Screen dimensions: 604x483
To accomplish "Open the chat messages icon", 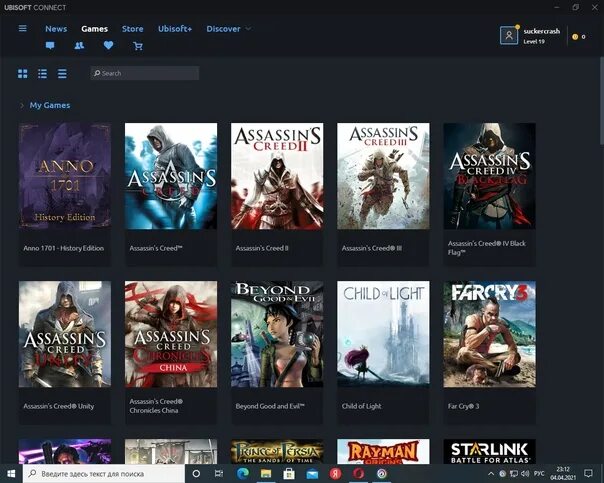I will point(50,45).
